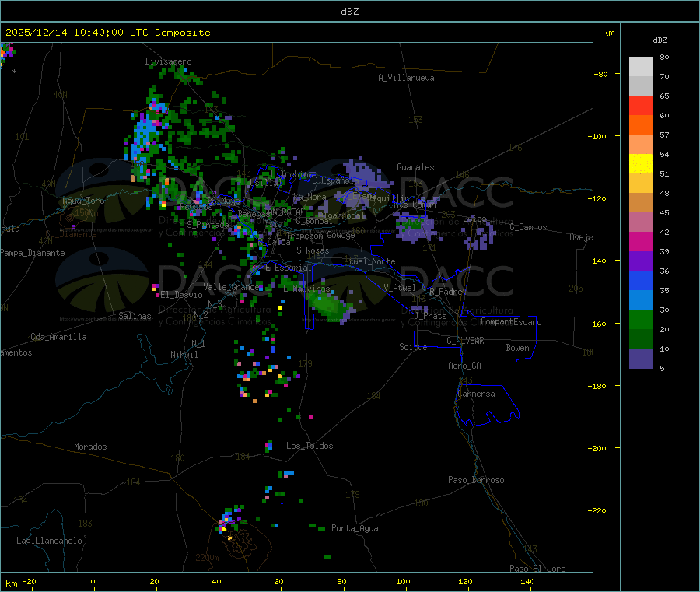The height and width of the screenshot is (592, 700).
Task: Click the -160 km vertical axis tick
Action: 597,324
